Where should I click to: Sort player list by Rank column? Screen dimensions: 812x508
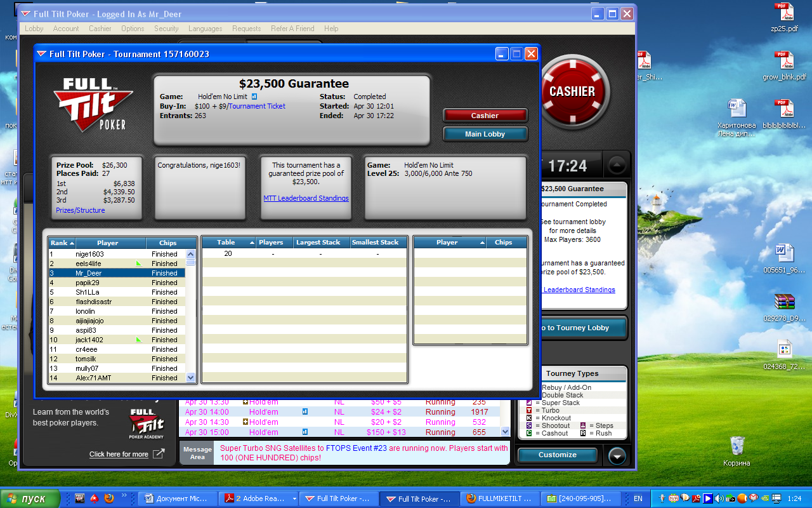point(62,243)
